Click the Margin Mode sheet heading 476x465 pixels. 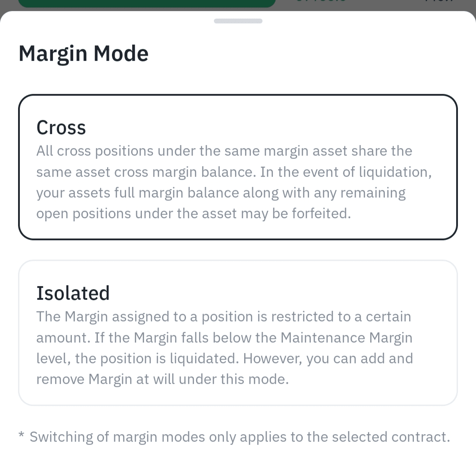click(x=84, y=54)
